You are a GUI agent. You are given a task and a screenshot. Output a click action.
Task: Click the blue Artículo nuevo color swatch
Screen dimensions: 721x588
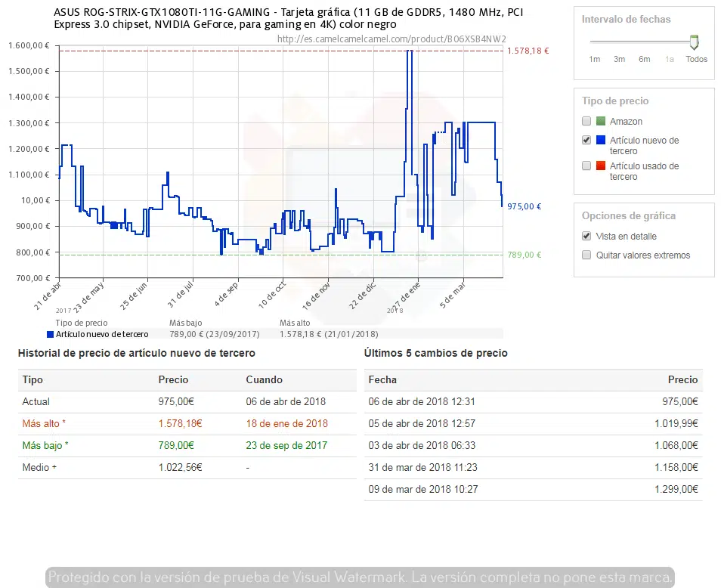[601, 140]
